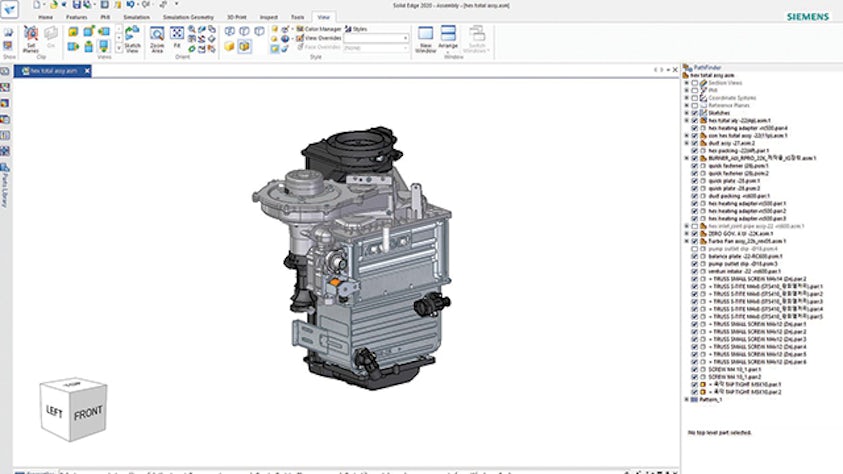Expand the Turbo Fan assy node
843x474 pixels.
[x=687, y=241]
